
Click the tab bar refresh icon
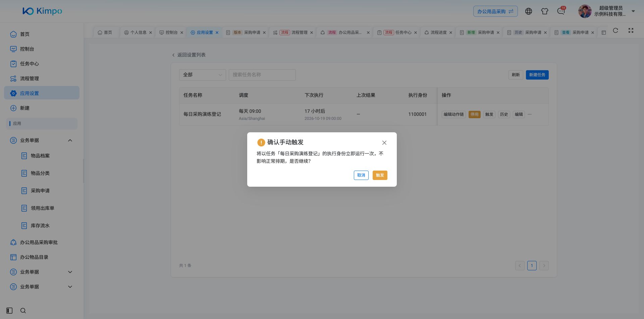pyautogui.click(x=615, y=31)
